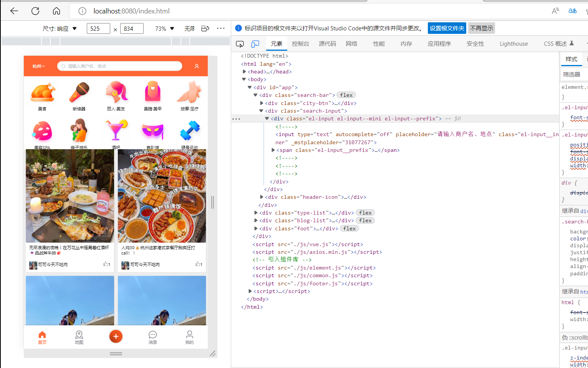Expand the inline script node
Screen dimensions: 588x368
tap(250, 291)
